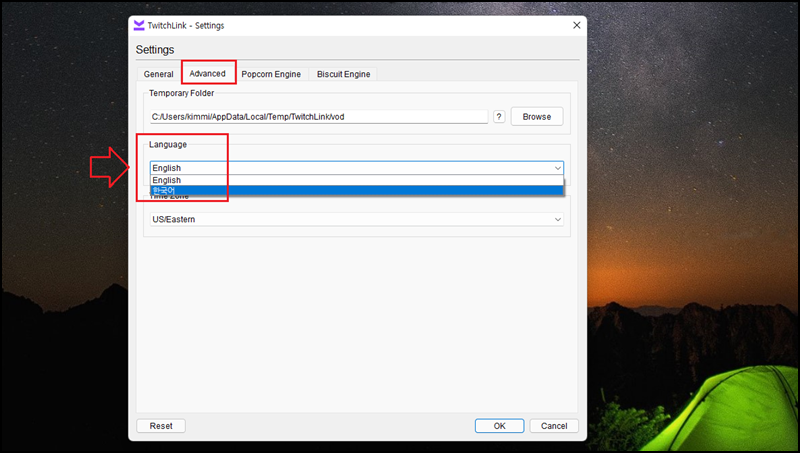The height and width of the screenshot is (453, 800).
Task: Open the US/Eastern time zone dropdown
Action: click(357, 219)
